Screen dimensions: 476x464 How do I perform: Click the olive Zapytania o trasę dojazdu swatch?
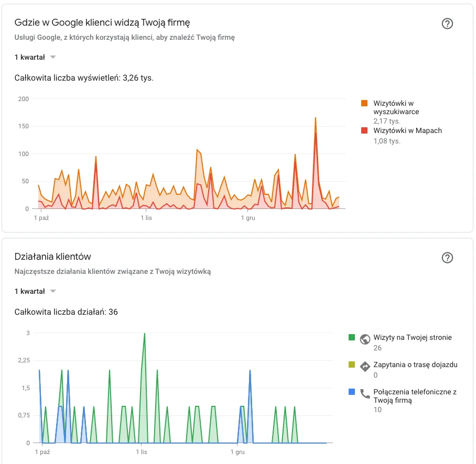tap(352, 365)
